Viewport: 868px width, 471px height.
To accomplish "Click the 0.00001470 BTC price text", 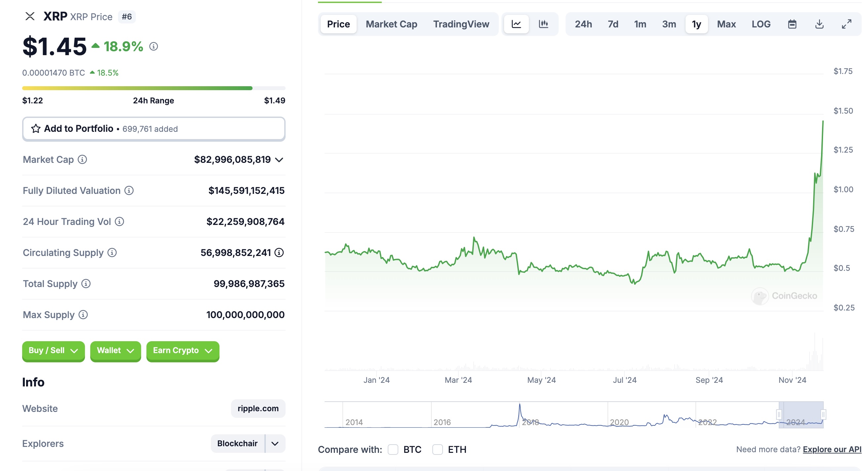I will (54, 73).
